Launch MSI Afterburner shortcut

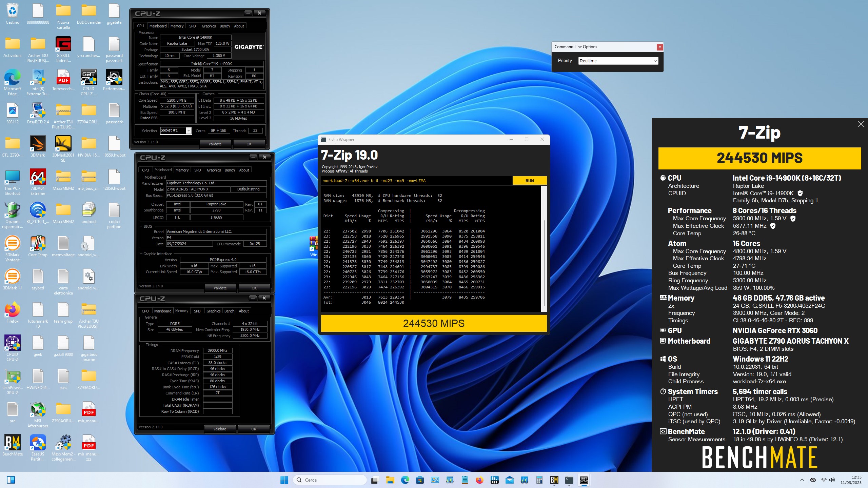pos(38,415)
